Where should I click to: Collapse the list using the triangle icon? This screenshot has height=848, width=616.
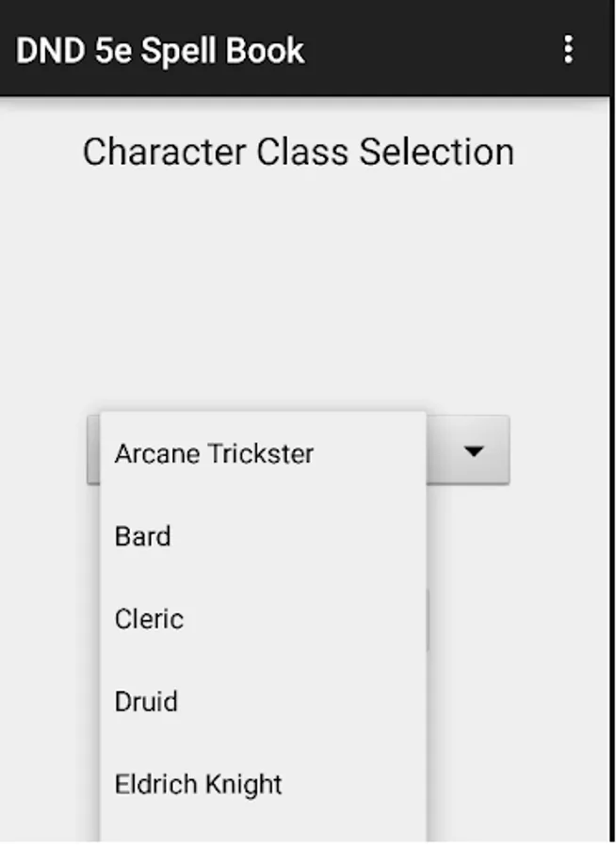point(473,451)
